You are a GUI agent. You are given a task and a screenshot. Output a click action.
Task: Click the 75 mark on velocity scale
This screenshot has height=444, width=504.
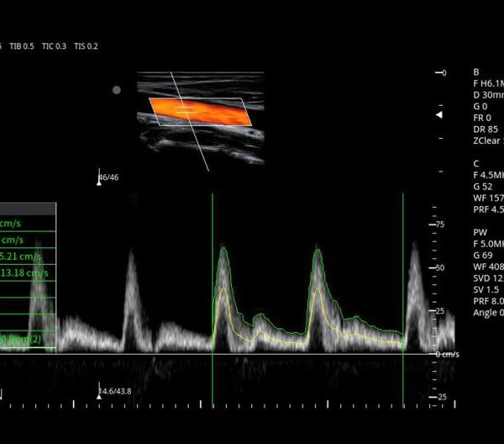click(x=438, y=225)
